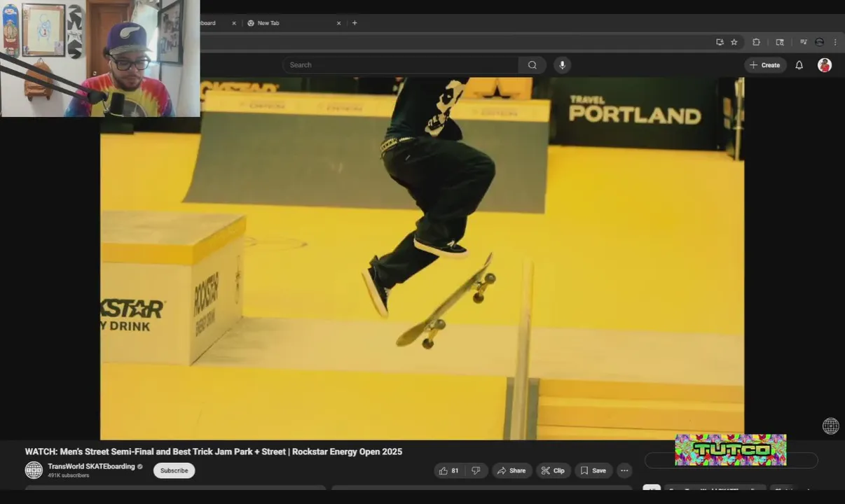The height and width of the screenshot is (504, 845).
Task: Click the Create button on YouTube
Action: [x=765, y=65]
